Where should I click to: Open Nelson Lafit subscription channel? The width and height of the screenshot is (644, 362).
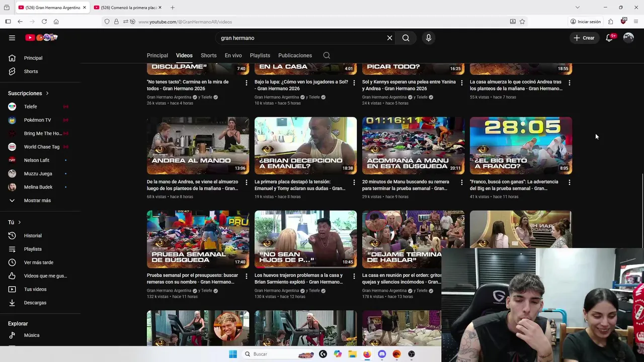coord(37,160)
